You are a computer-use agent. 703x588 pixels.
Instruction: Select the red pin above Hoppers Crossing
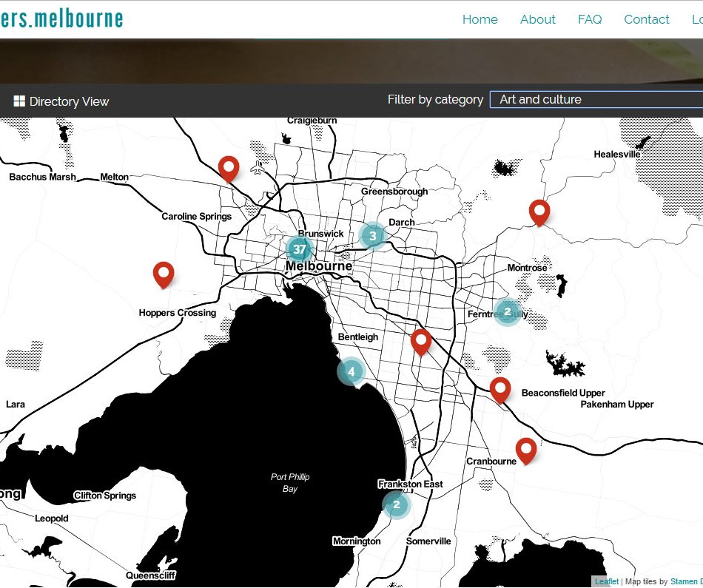tap(164, 274)
